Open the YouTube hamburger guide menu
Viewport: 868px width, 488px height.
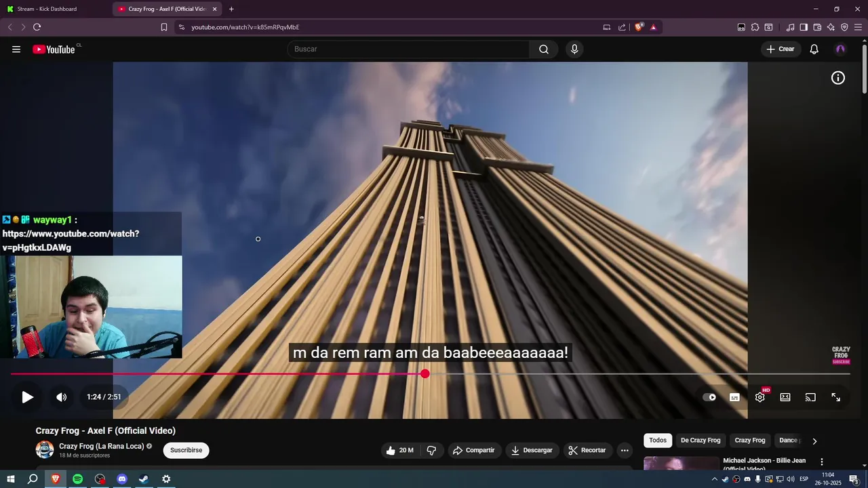(16, 49)
